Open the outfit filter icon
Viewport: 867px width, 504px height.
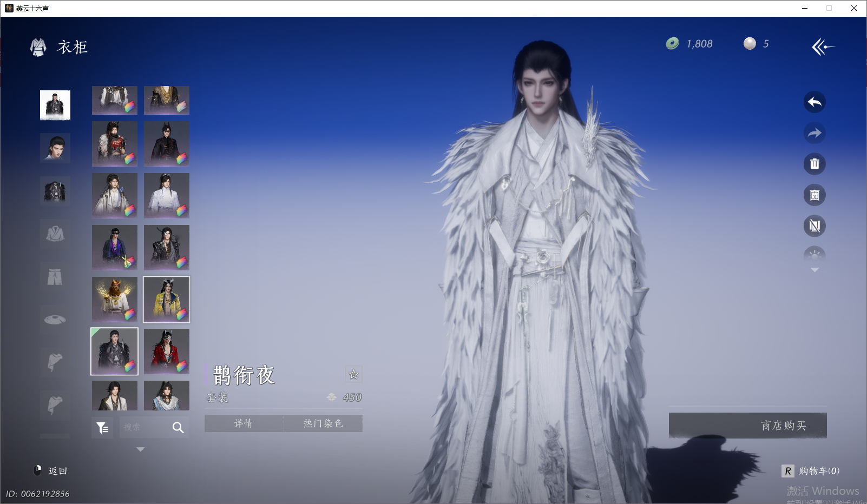click(x=102, y=428)
